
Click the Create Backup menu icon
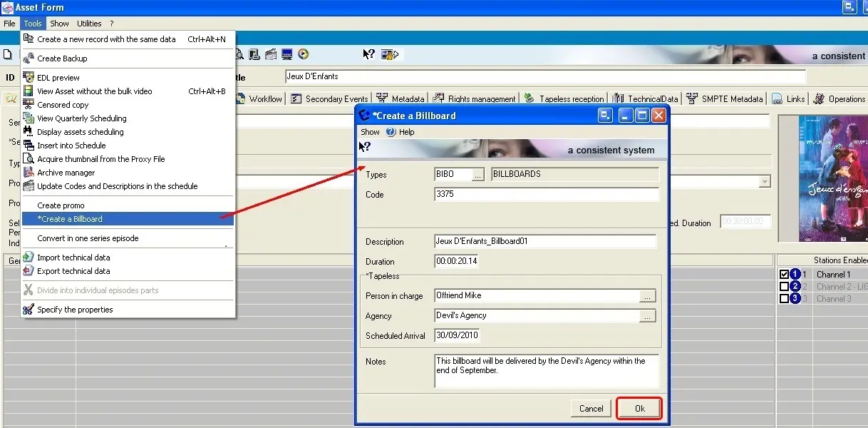[29, 58]
